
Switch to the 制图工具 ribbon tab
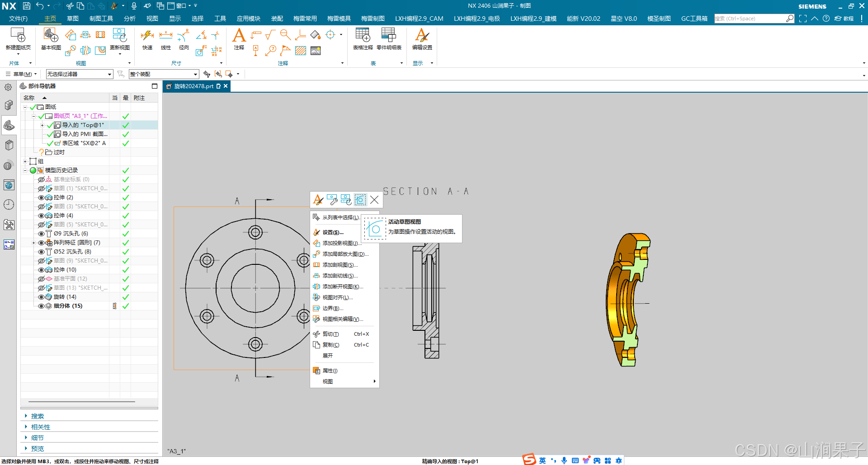(101, 19)
